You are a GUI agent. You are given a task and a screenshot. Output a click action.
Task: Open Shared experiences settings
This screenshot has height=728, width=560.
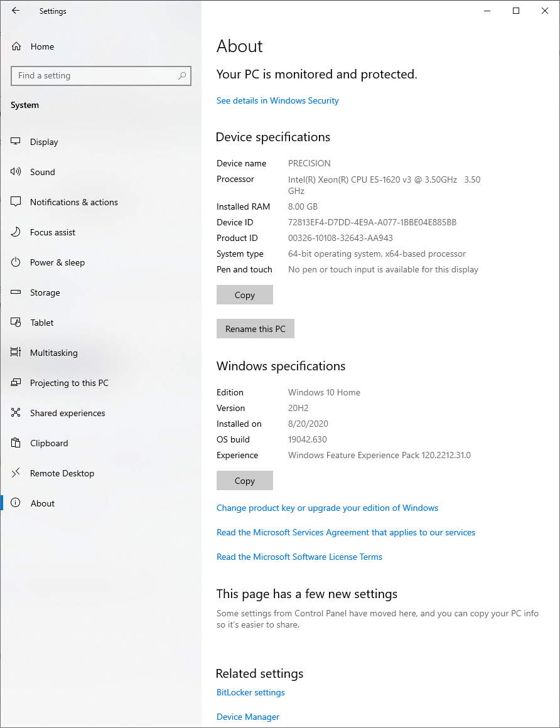[15, 413]
